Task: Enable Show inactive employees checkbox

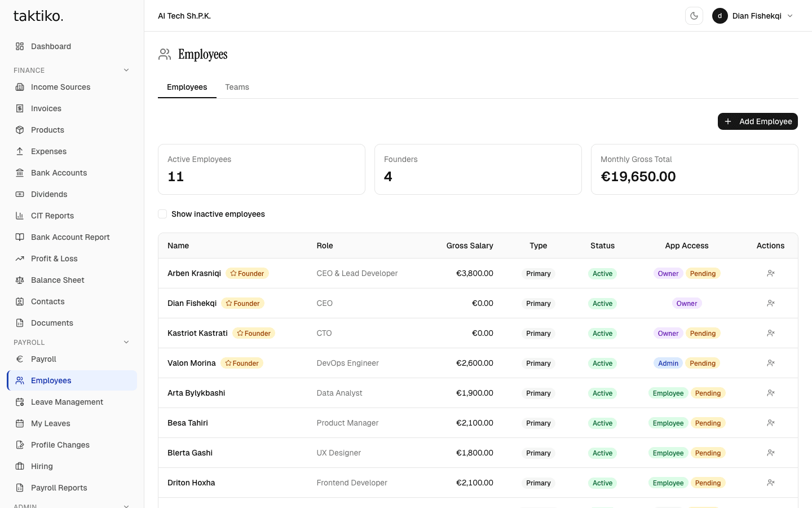Action: 162,214
